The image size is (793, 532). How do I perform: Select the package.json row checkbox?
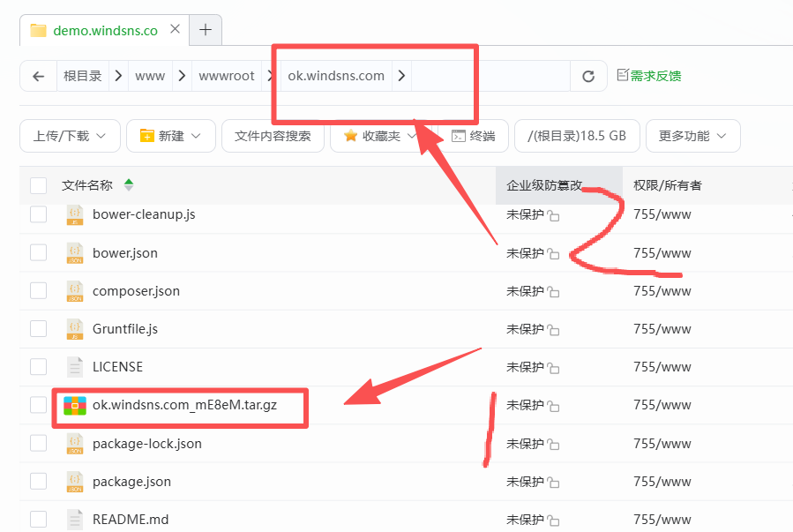(x=38, y=482)
